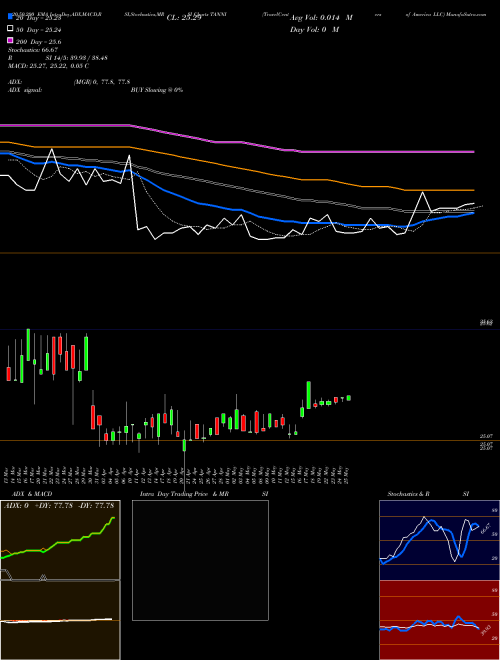Click the 'Day Vol: 0 M' text
The width and height of the screenshot is (500, 660).
click(x=314, y=30)
